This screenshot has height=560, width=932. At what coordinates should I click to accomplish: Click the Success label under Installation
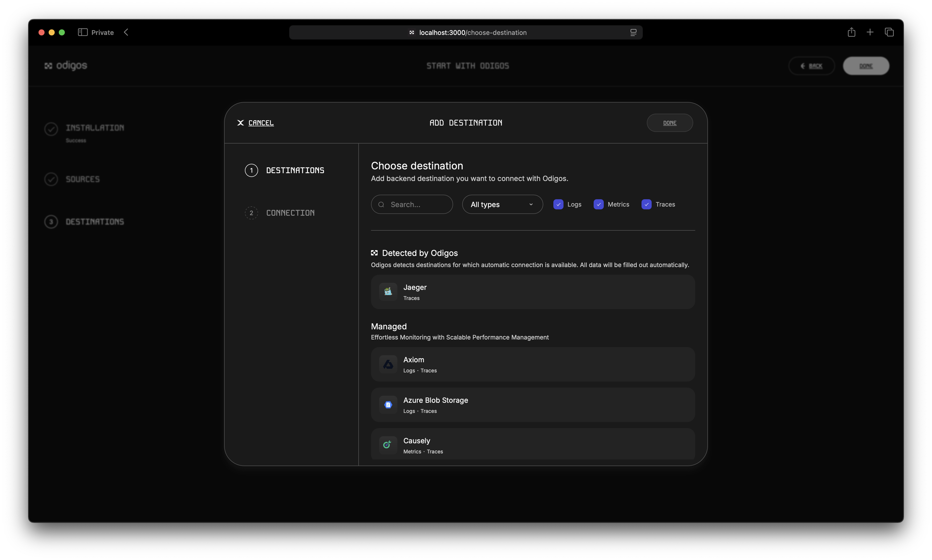click(76, 140)
